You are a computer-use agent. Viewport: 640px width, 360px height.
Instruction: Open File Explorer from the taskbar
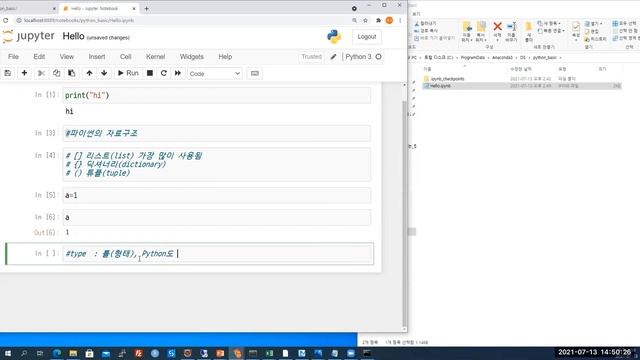point(73,353)
